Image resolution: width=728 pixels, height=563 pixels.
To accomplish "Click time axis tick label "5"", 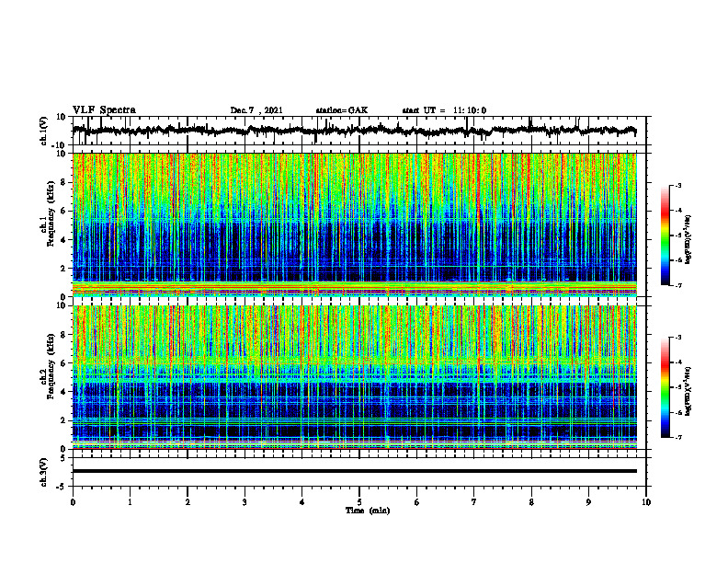I will pos(359,502).
